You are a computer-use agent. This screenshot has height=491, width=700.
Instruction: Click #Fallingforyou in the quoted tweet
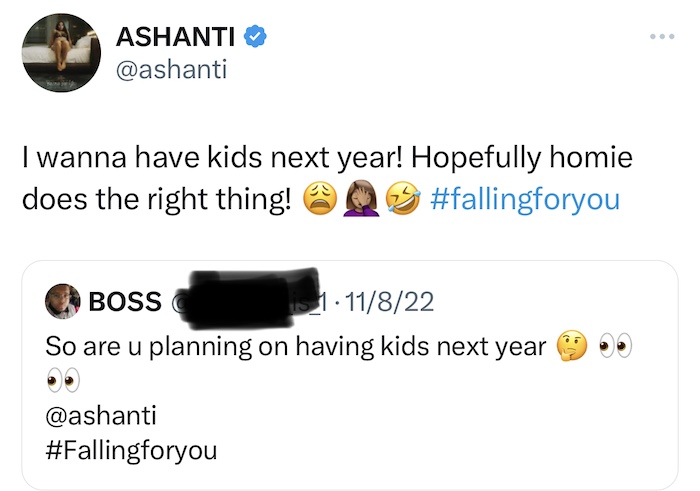tap(131, 450)
